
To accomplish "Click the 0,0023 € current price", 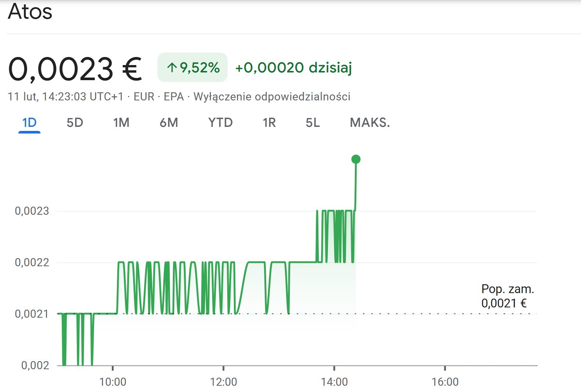I will 75,69.
